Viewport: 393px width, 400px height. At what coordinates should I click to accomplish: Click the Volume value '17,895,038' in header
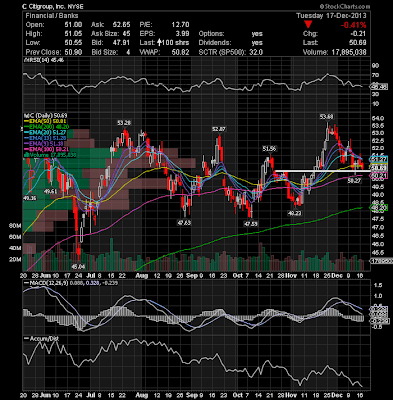[349, 52]
